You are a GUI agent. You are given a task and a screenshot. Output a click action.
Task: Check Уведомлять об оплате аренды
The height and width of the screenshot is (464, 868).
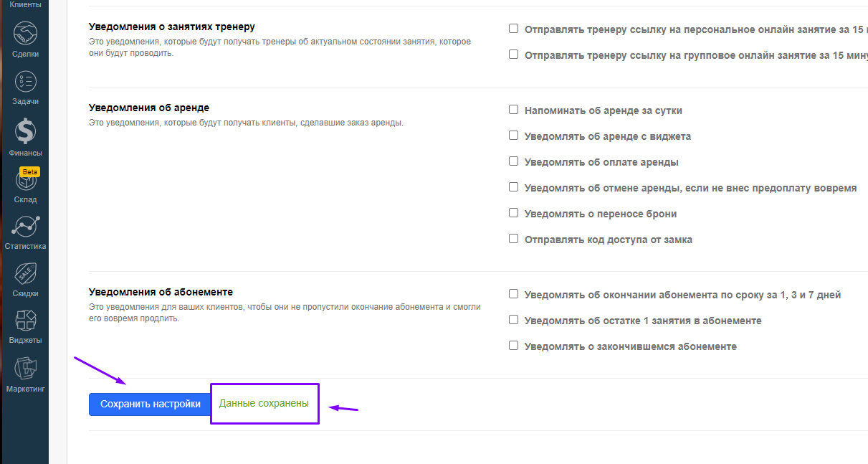pos(513,161)
